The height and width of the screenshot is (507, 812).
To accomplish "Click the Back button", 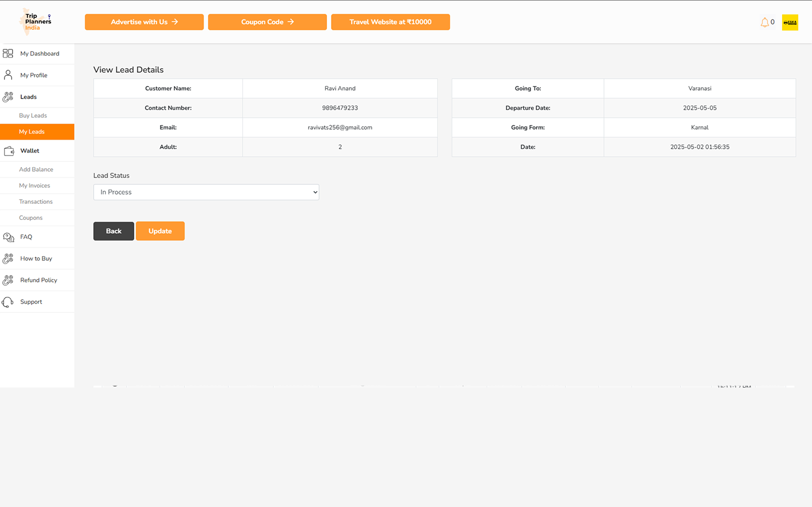I will pos(113,231).
